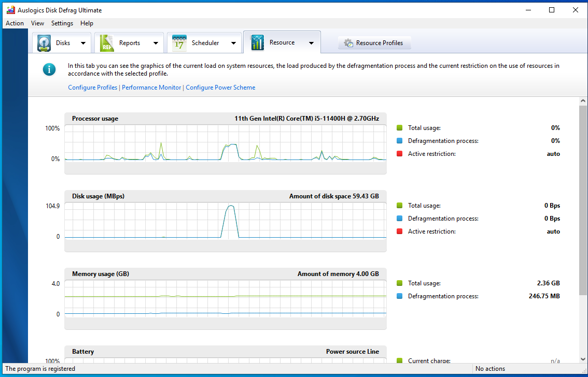Click the Scheduler calendar icon

[x=179, y=43]
